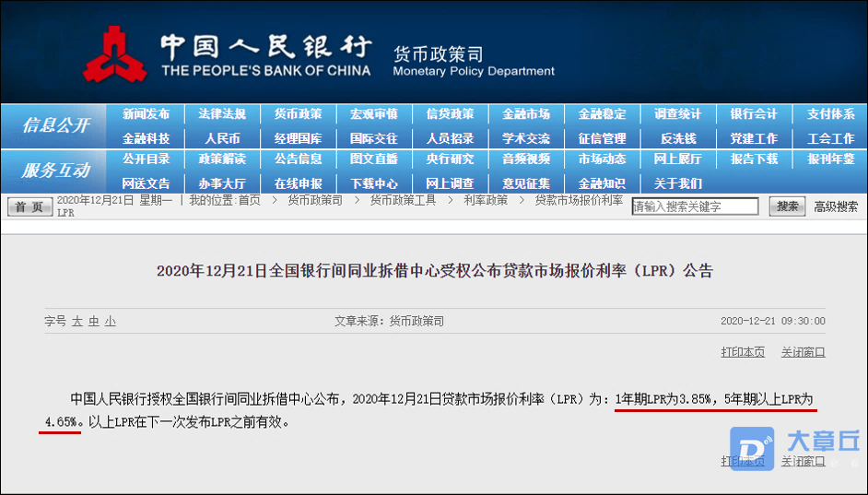868x495 pixels.
Task: Go to 银行会计 in the nav bar
Action: coord(754,114)
